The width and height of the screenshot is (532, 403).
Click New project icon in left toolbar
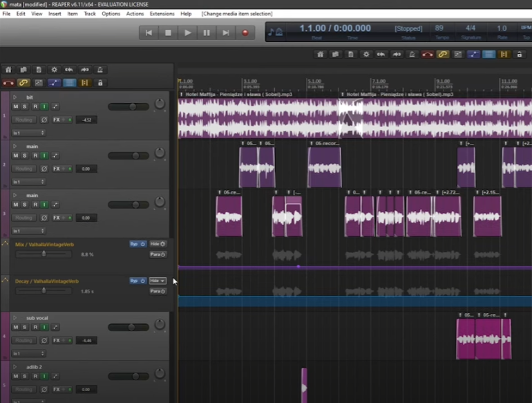click(x=8, y=70)
